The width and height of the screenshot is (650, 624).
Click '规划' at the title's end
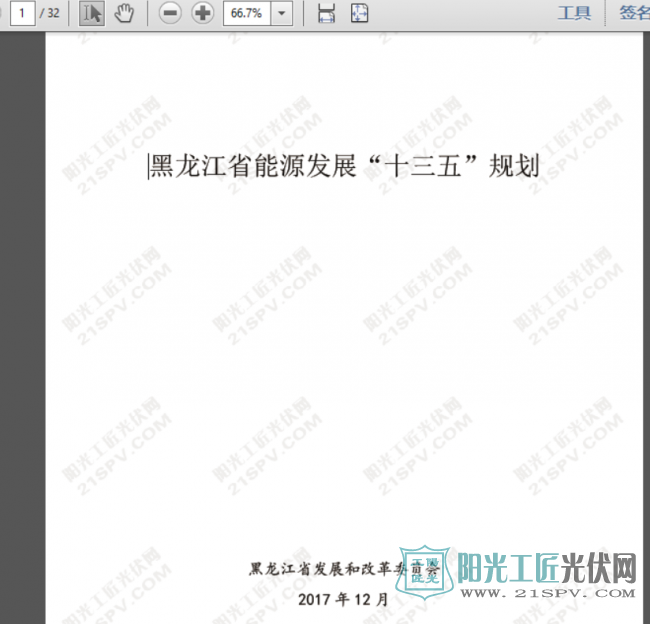point(514,167)
